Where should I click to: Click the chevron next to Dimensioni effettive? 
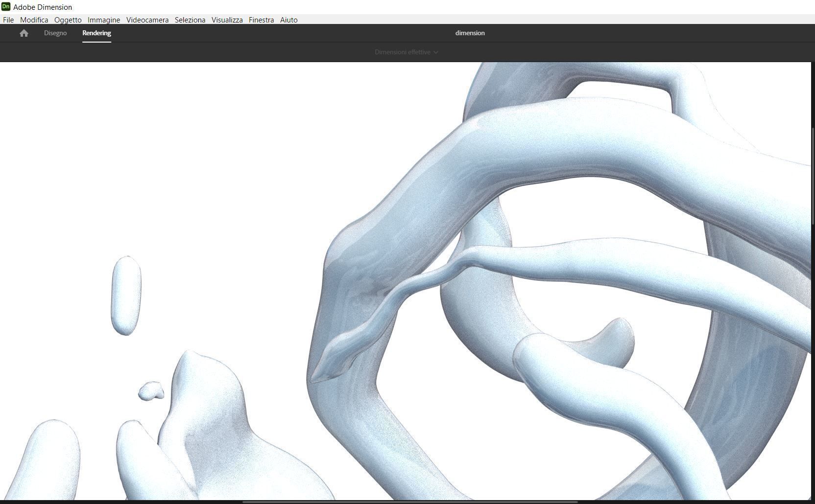click(x=435, y=52)
